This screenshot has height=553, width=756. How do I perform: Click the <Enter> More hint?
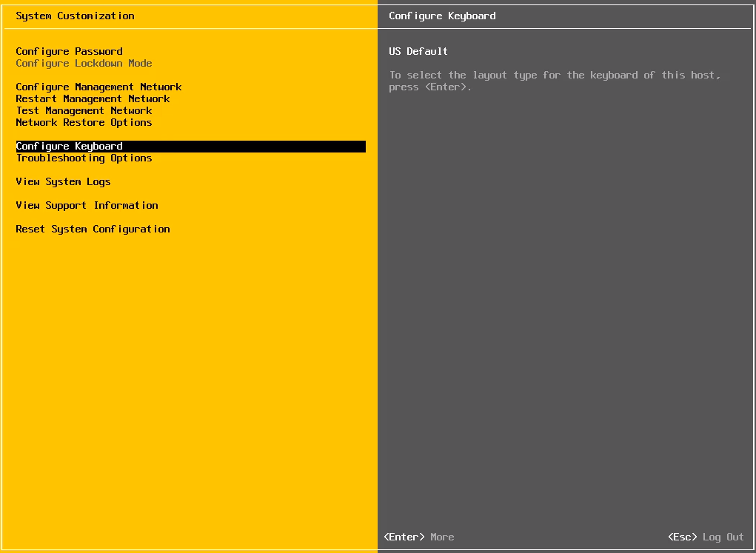click(419, 537)
